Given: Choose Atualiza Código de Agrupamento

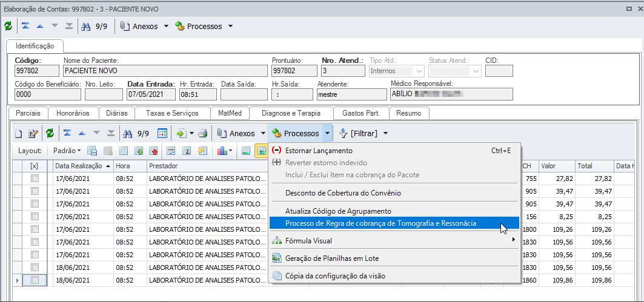Looking at the screenshot, I should tap(394, 211).
